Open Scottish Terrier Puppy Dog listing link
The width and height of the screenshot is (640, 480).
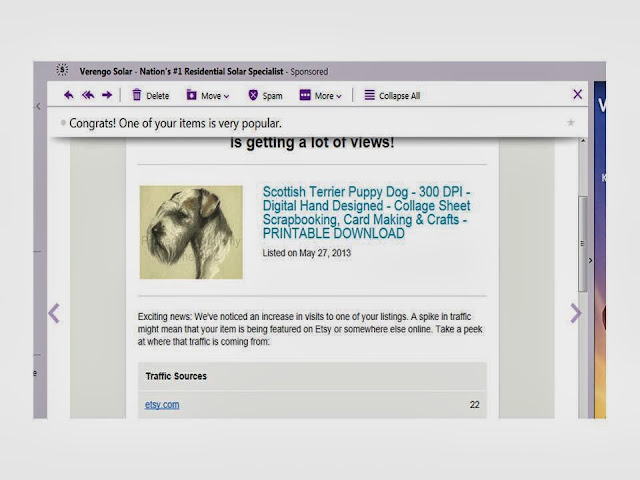[367, 212]
